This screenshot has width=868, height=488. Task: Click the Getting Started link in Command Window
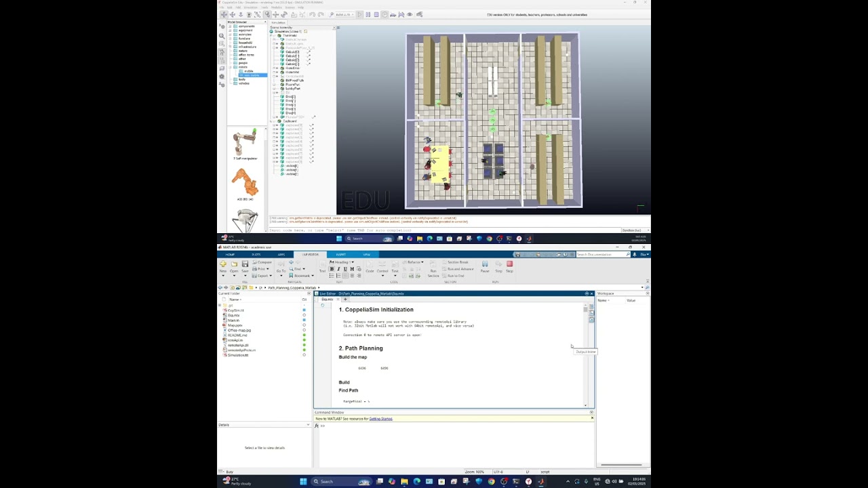[381, 419]
